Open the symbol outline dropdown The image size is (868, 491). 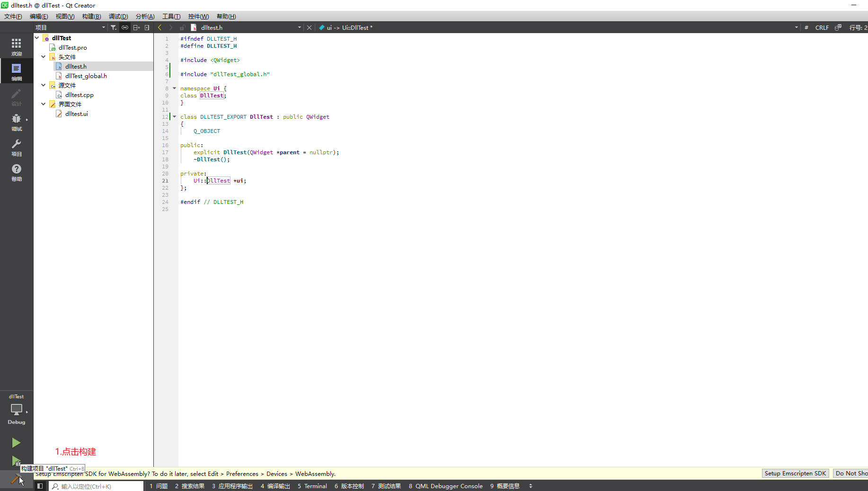point(558,27)
